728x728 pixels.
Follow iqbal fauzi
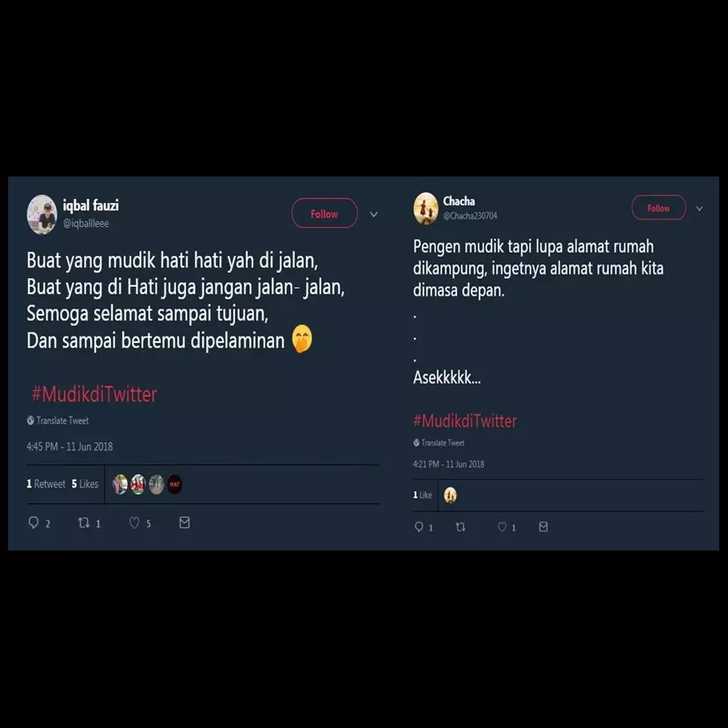coord(324,213)
